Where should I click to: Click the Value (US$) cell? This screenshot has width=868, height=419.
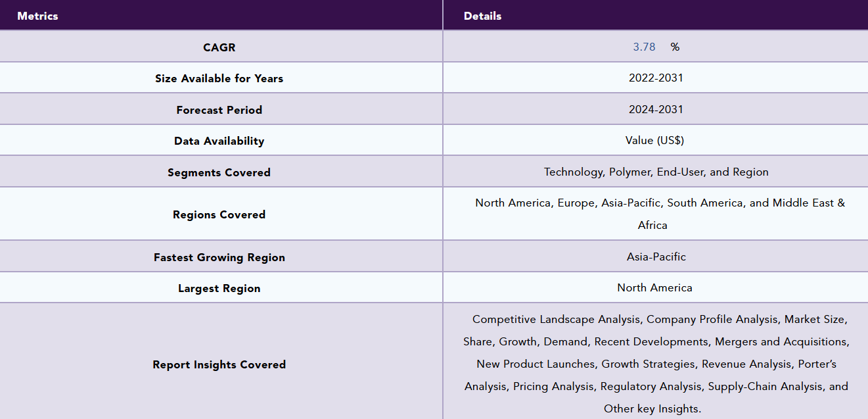(x=655, y=140)
